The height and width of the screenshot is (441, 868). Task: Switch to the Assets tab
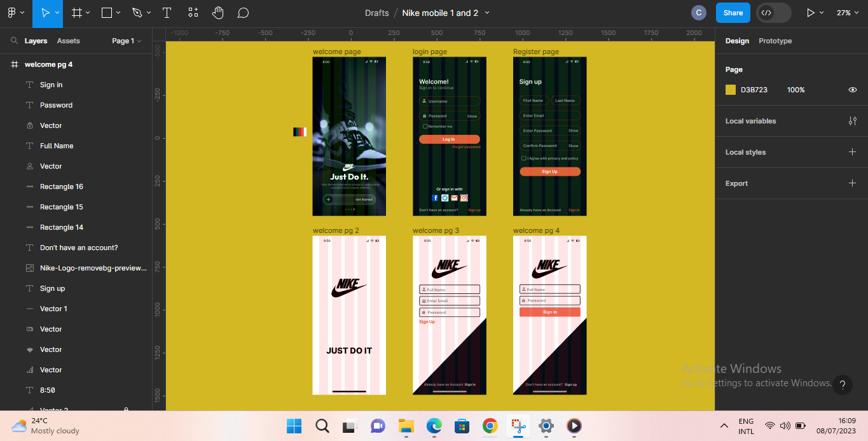[68, 41]
